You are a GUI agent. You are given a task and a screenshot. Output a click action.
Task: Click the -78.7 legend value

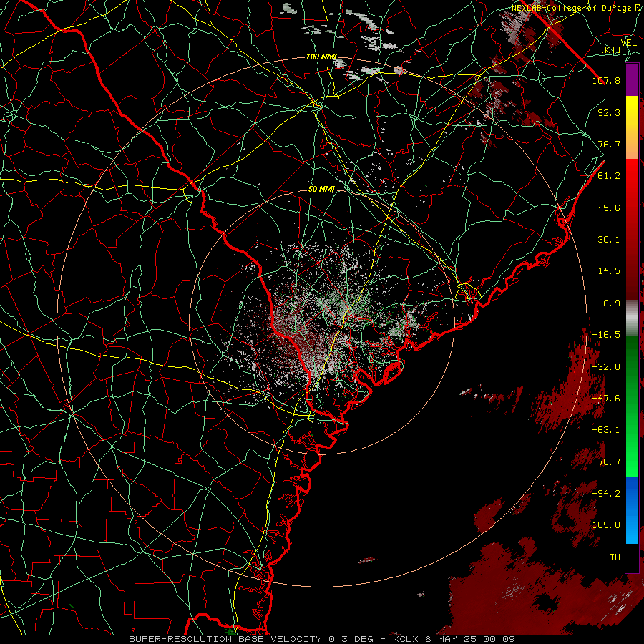(606, 462)
